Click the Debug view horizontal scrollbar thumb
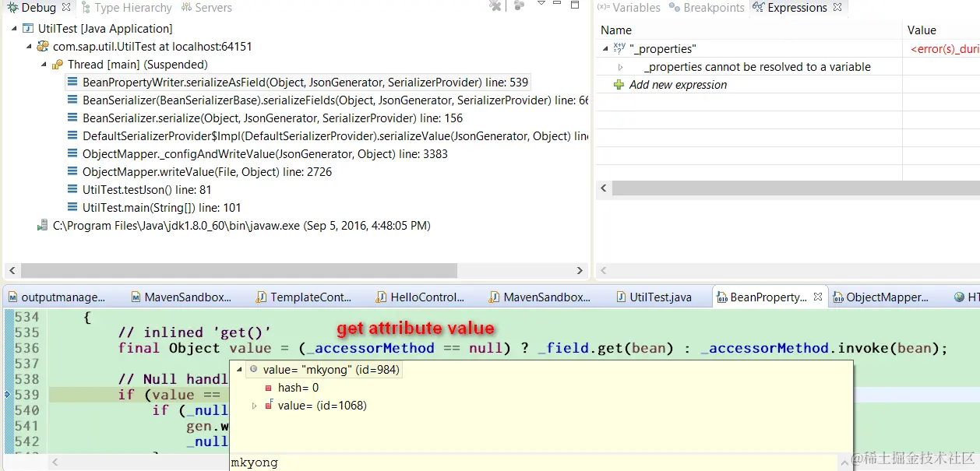Screen dimensions: 980x471 238,270
